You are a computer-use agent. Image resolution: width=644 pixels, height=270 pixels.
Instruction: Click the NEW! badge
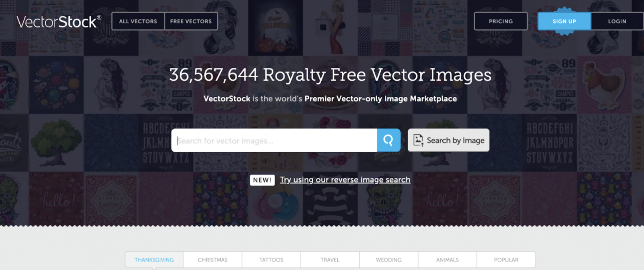click(x=262, y=180)
